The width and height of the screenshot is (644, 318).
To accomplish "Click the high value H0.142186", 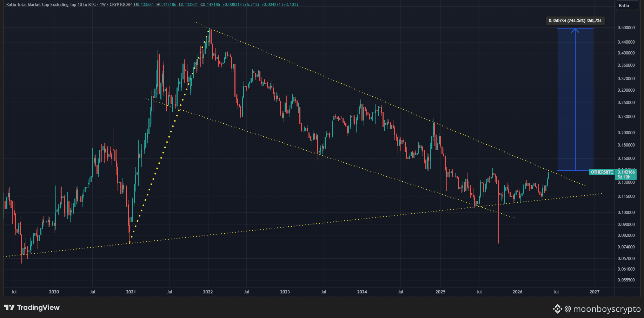I will [x=166, y=5].
